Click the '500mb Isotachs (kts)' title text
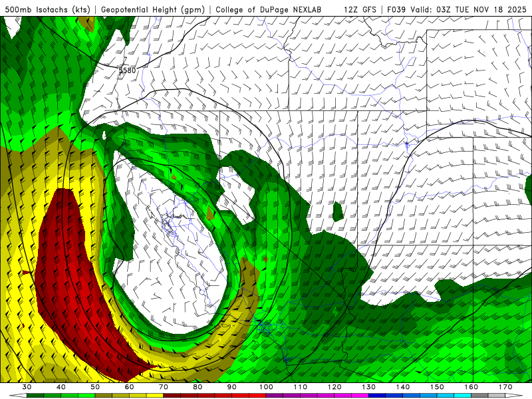Image resolution: width=532 pixels, height=399 pixels. pyautogui.click(x=47, y=9)
